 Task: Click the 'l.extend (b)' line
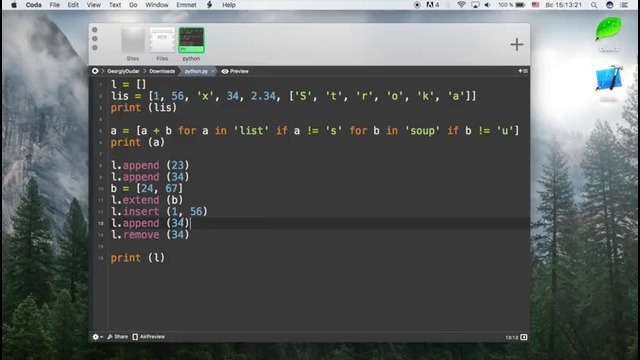147,200
